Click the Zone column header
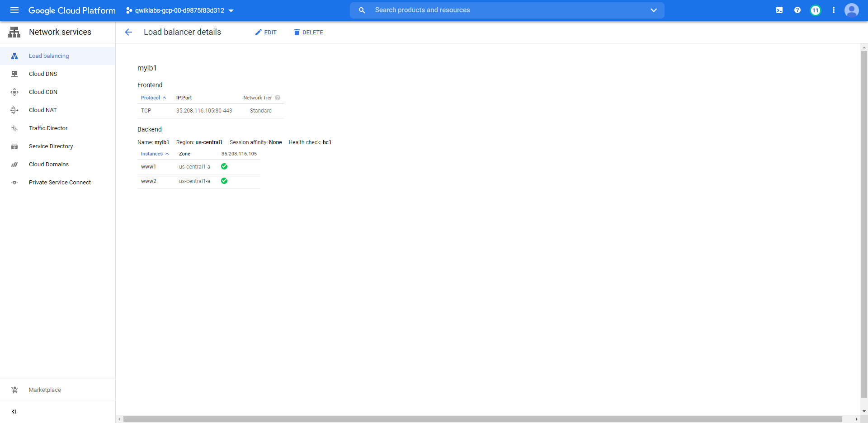 coord(184,154)
